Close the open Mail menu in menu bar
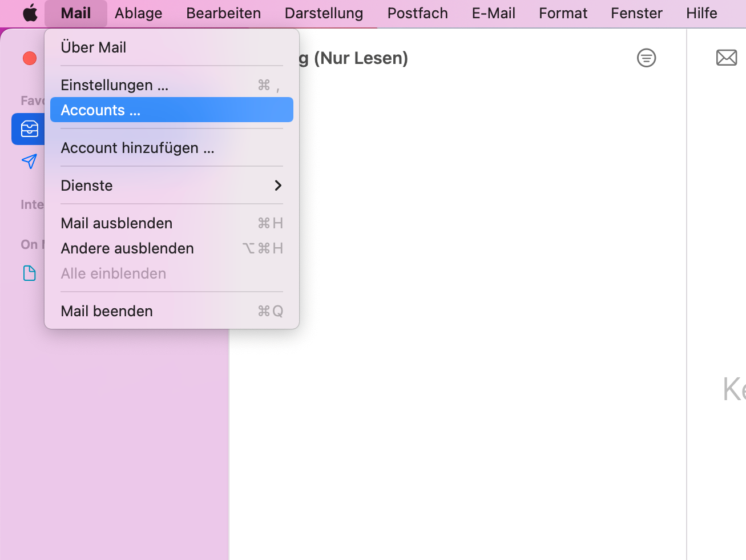This screenshot has width=746, height=560. (x=76, y=13)
